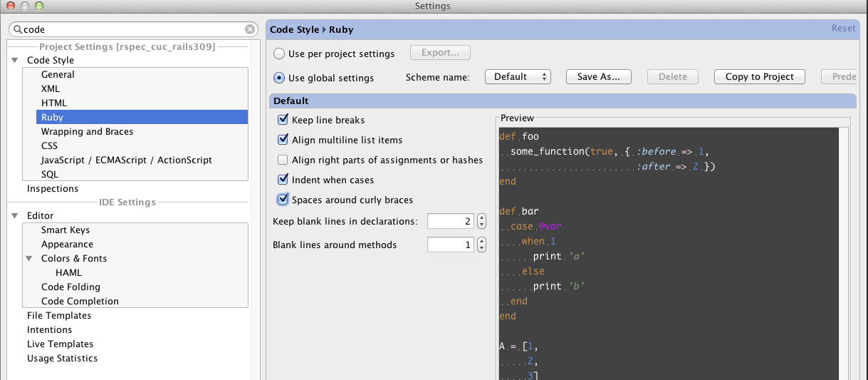Click the Preview pane vertical scrollbar
The image size is (868, 380).
[843, 253]
